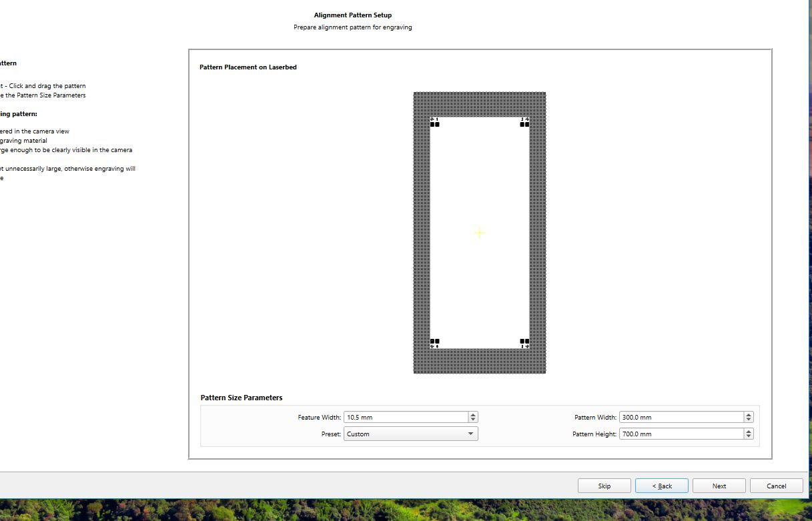Open the Preset dropdown showing Custom
The image size is (812, 521).
coord(411,434)
